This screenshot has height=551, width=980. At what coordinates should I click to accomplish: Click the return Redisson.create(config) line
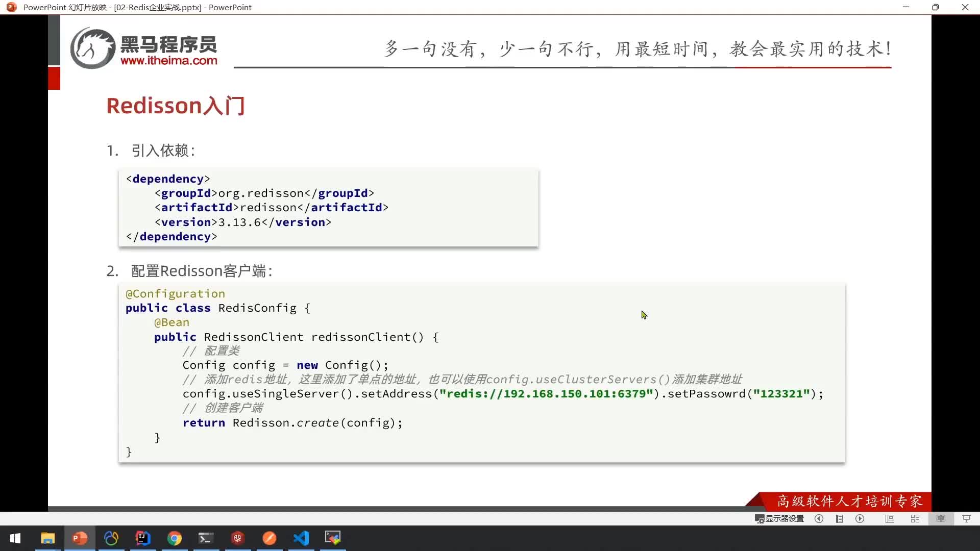click(x=292, y=423)
